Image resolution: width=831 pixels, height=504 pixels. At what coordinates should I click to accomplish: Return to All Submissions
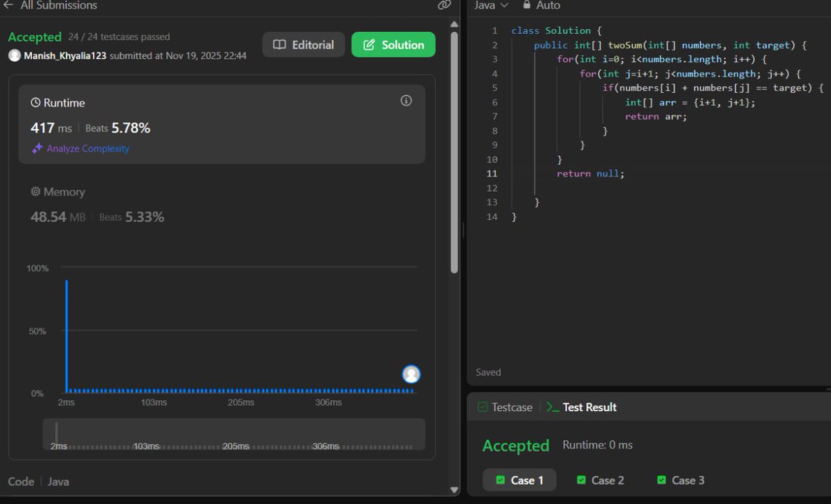pos(59,5)
